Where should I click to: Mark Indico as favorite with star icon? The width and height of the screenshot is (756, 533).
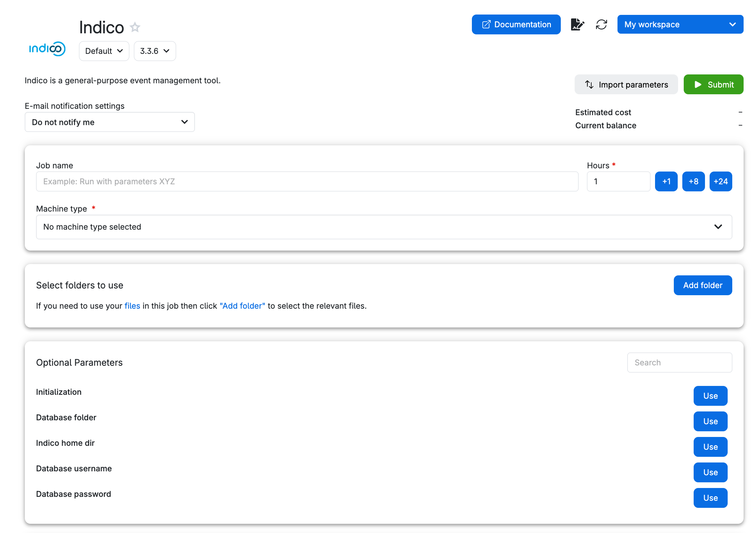pos(135,27)
